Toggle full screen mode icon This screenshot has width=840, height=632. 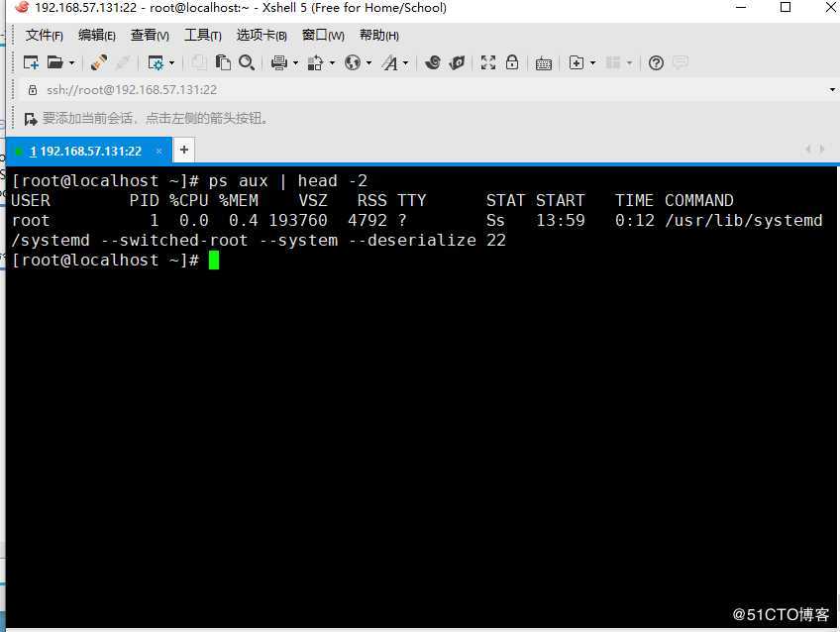[488, 62]
